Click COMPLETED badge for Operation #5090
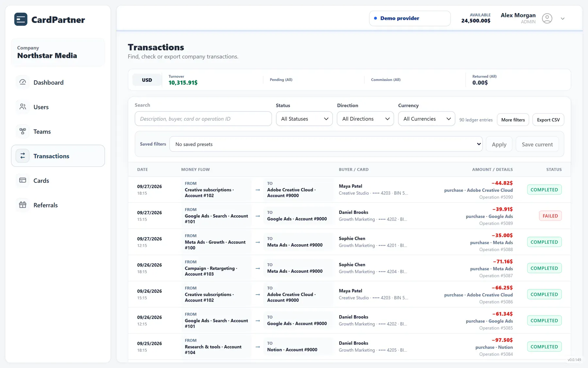 (544, 190)
